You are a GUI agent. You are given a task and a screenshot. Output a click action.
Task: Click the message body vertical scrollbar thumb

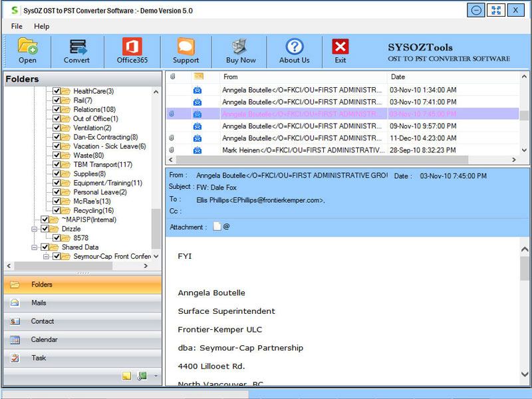click(525, 269)
